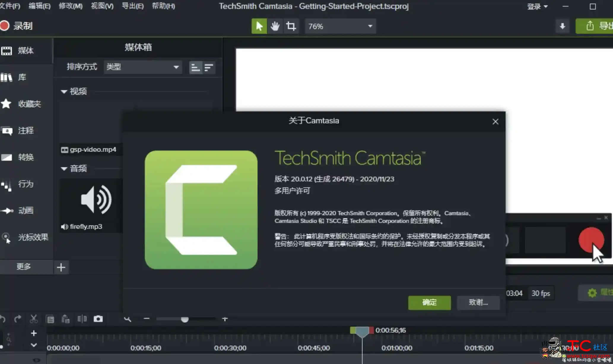Select the pointer/selection tool
The height and width of the screenshot is (364, 613).
tap(259, 26)
